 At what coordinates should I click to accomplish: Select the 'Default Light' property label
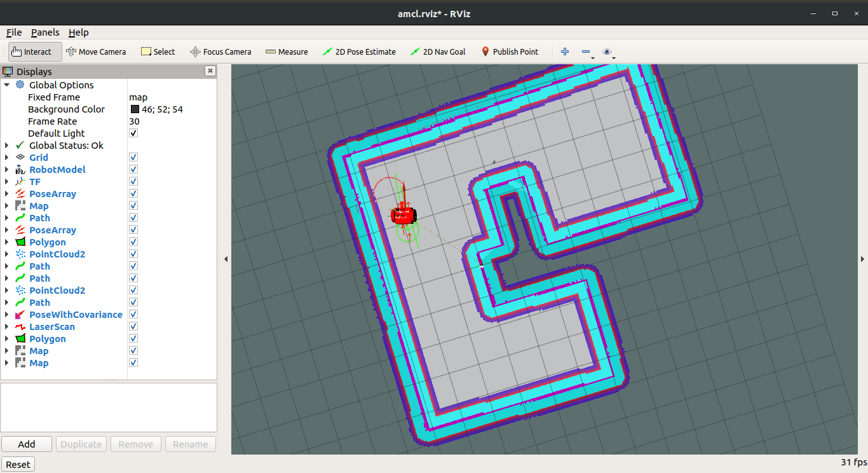57,134
